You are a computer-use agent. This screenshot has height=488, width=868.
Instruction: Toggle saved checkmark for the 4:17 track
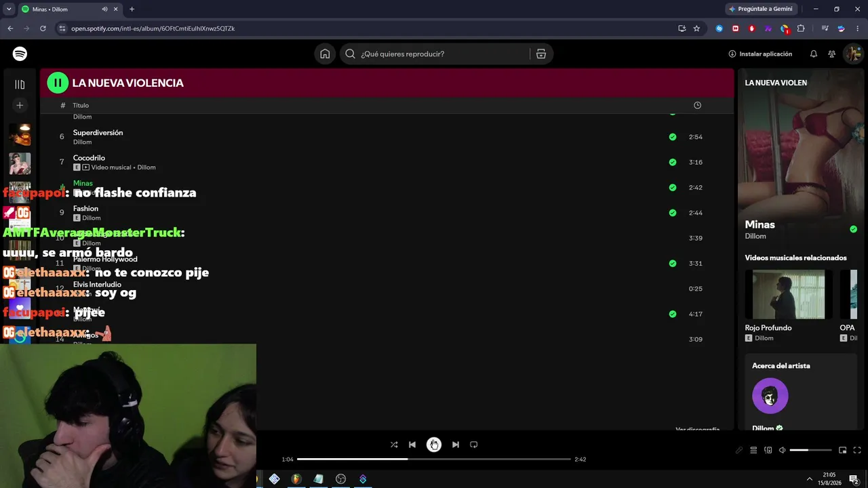tap(673, 314)
